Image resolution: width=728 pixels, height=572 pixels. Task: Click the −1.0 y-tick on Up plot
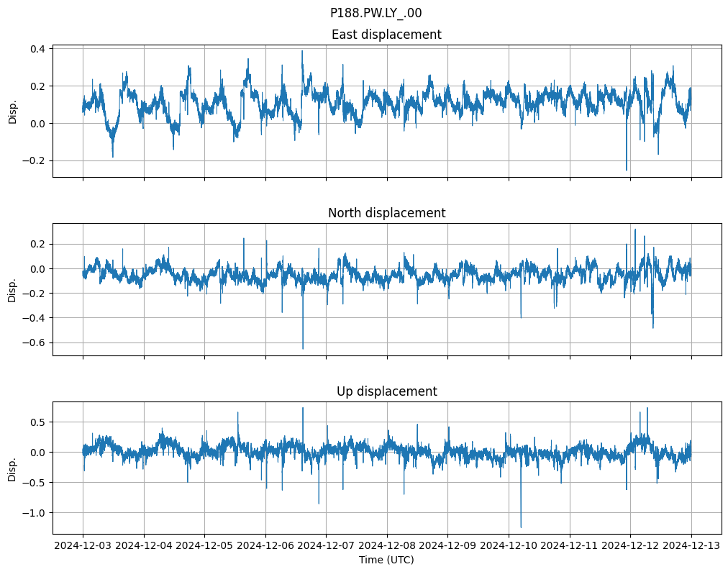34,513
